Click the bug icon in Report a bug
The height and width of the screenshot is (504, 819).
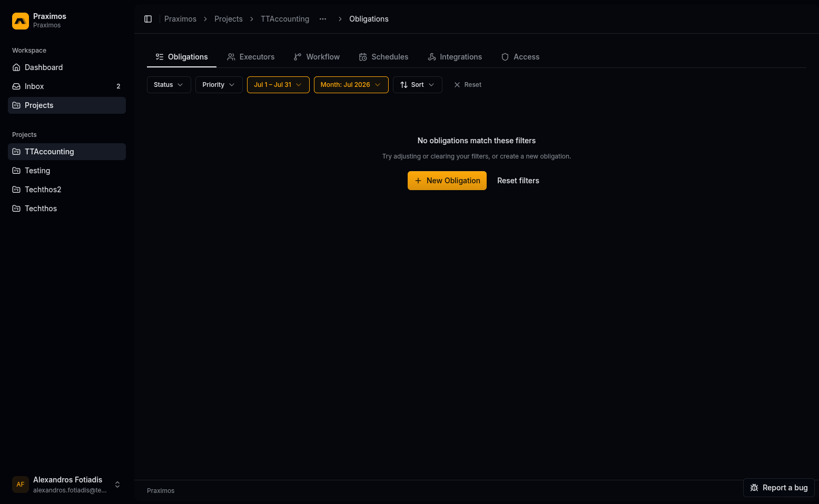[x=754, y=488]
